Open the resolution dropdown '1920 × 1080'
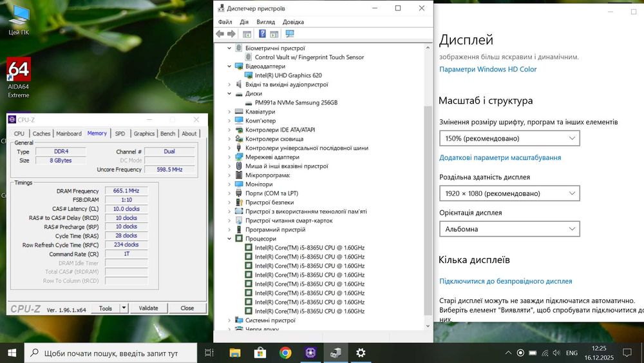Screen dimensions: 644x363 click(x=509, y=193)
